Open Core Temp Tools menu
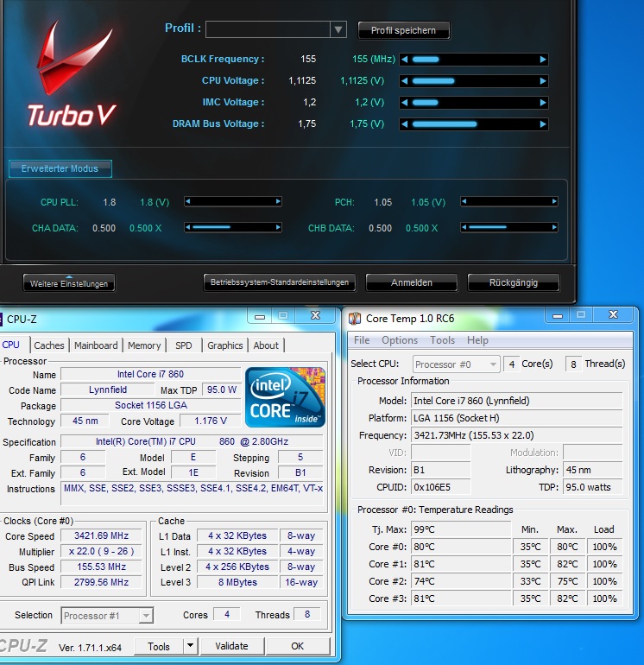The image size is (644, 665). [x=442, y=340]
